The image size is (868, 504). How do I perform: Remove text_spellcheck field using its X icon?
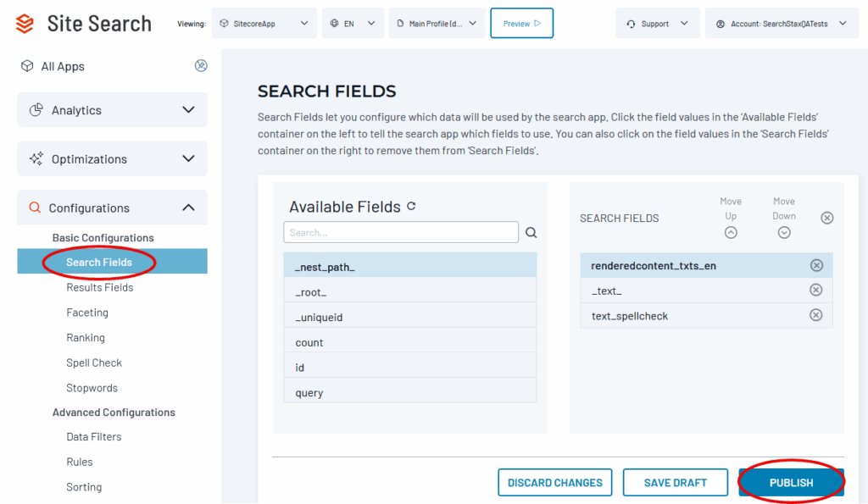(816, 315)
